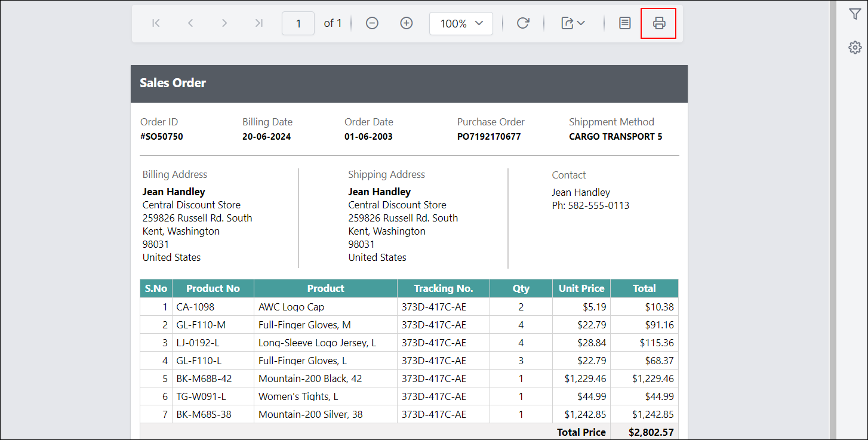This screenshot has height=440, width=868.
Task: Navigate to the next page
Action: 224,23
